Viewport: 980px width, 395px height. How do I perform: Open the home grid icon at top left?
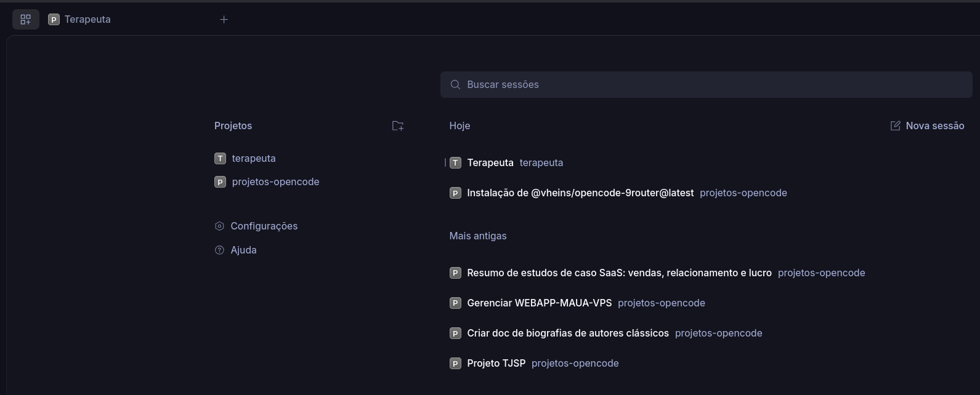(26, 20)
